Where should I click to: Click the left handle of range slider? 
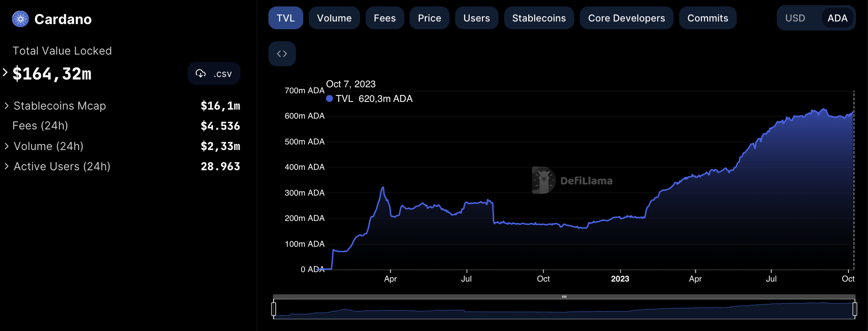click(274, 309)
